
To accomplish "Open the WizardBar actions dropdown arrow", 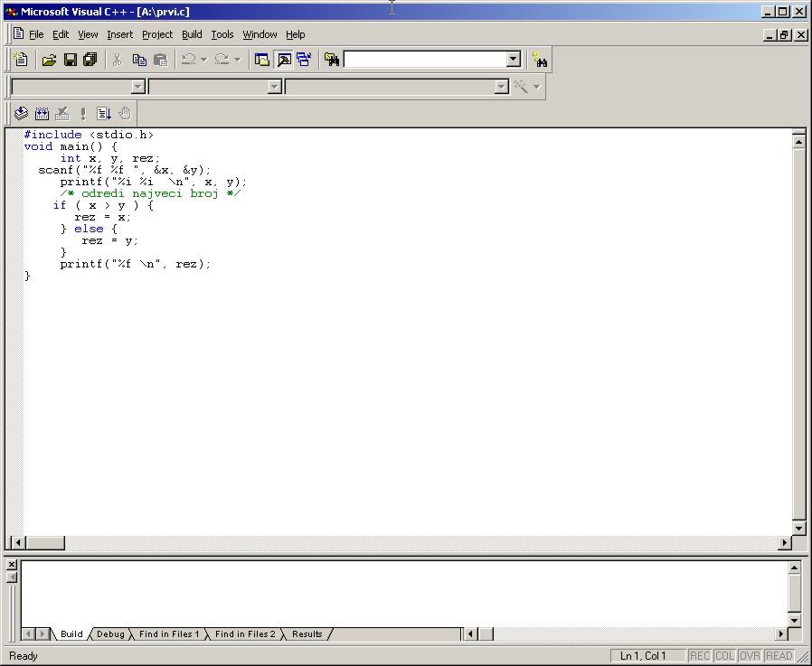I will click(x=537, y=87).
